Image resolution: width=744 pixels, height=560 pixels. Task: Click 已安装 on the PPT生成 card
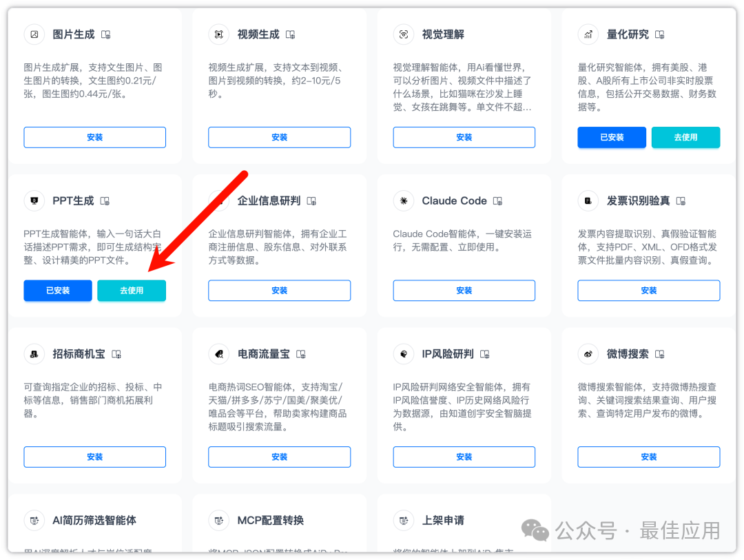point(58,291)
